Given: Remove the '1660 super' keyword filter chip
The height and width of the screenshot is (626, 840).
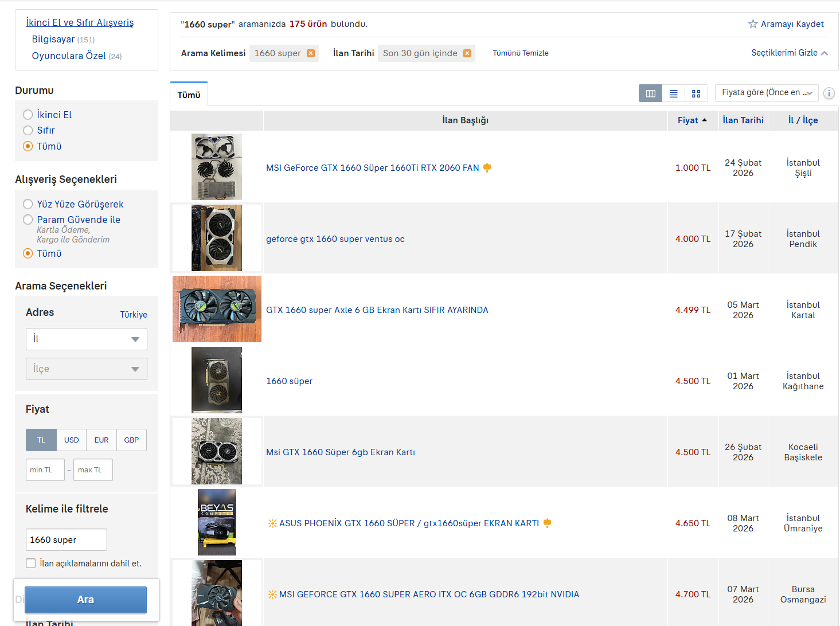Looking at the screenshot, I should [x=311, y=53].
